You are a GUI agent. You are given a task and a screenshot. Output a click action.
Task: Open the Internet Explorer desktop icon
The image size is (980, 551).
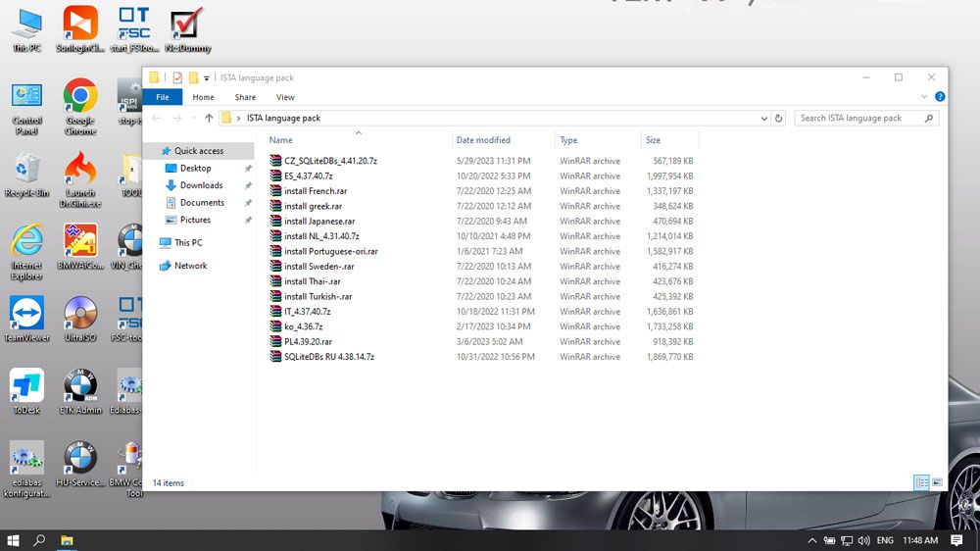point(26,252)
